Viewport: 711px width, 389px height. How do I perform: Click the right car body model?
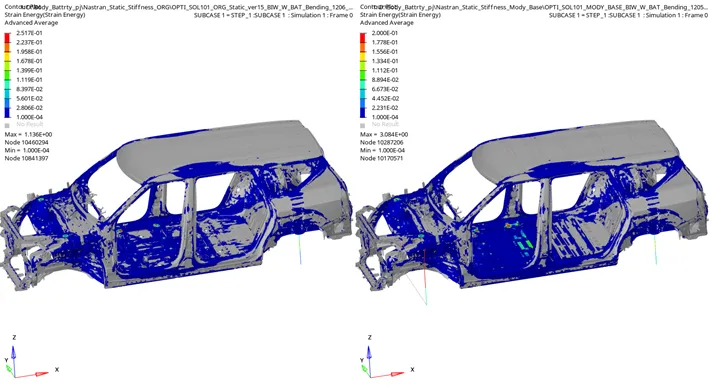tap(532, 206)
